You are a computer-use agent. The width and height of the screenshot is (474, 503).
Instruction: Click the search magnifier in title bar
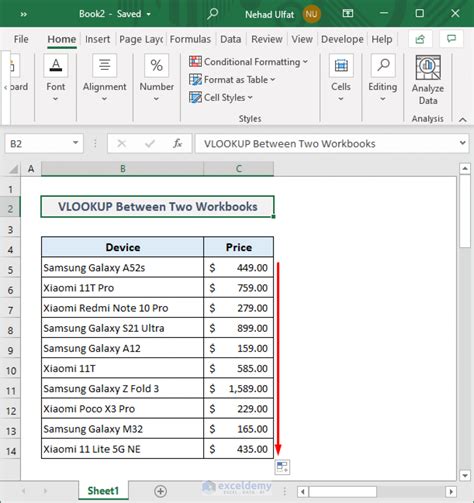[212, 14]
